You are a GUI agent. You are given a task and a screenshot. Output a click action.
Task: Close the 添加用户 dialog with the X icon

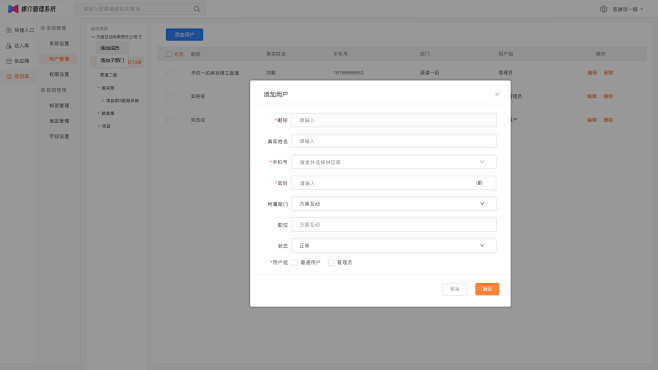click(x=497, y=94)
